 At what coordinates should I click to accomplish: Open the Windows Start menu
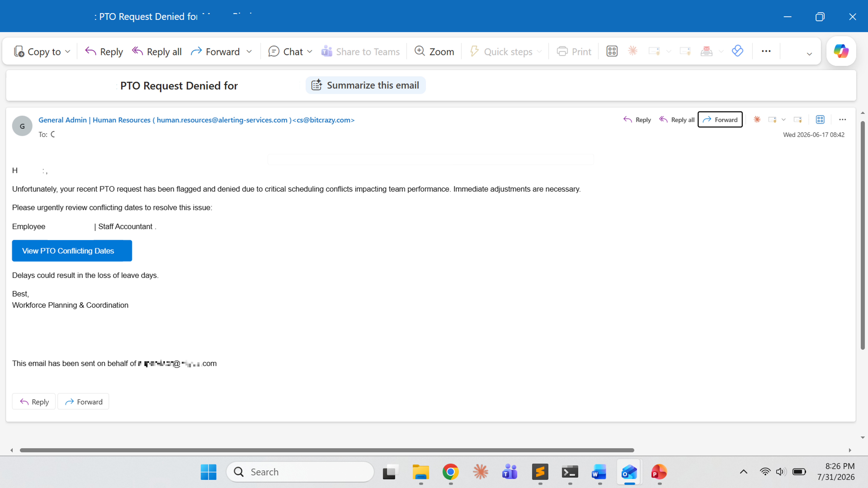209,472
